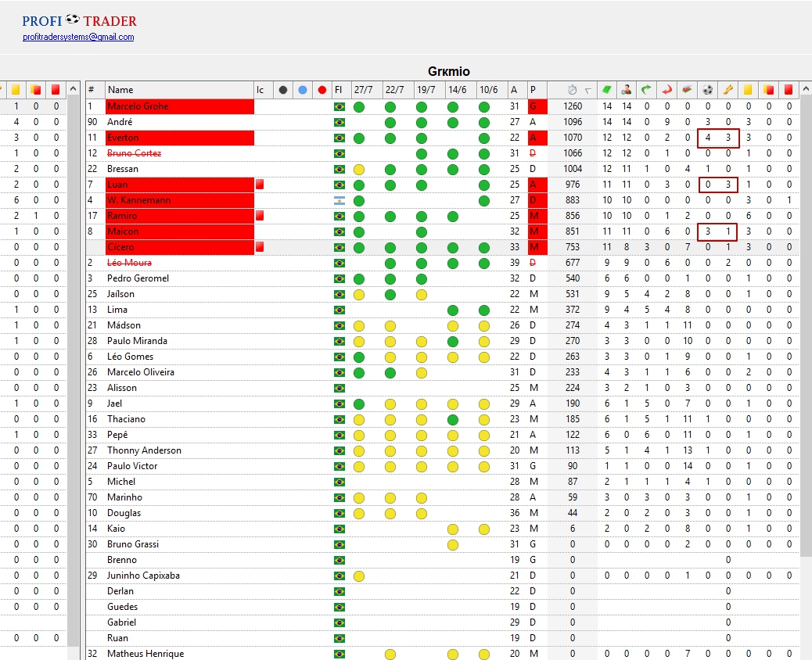Select the 14/6 match column header
812x660 pixels.
[x=461, y=90]
